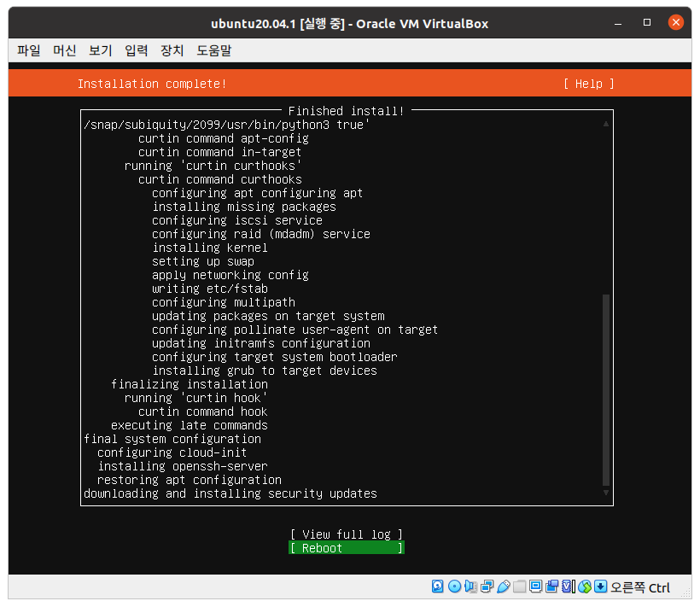This screenshot has height=607, width=700.
Task: Click 'installing grub to target devices' line
Action: [265, 371]
